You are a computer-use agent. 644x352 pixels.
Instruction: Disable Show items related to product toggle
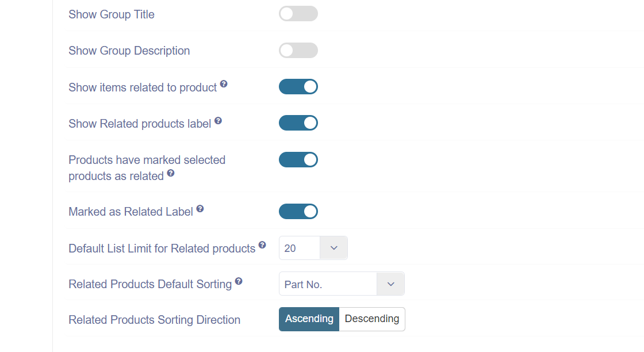298,87
